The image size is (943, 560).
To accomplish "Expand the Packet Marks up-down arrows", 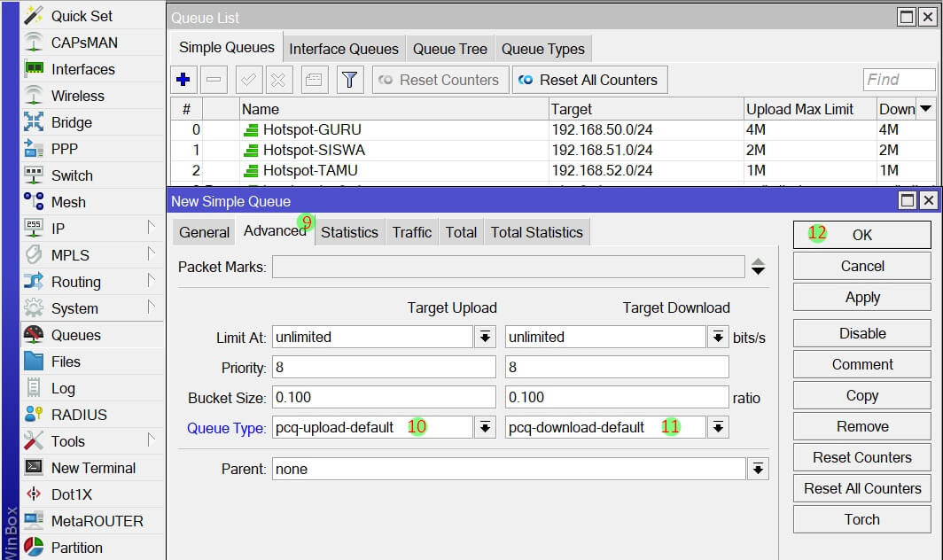I will (758, 267).
